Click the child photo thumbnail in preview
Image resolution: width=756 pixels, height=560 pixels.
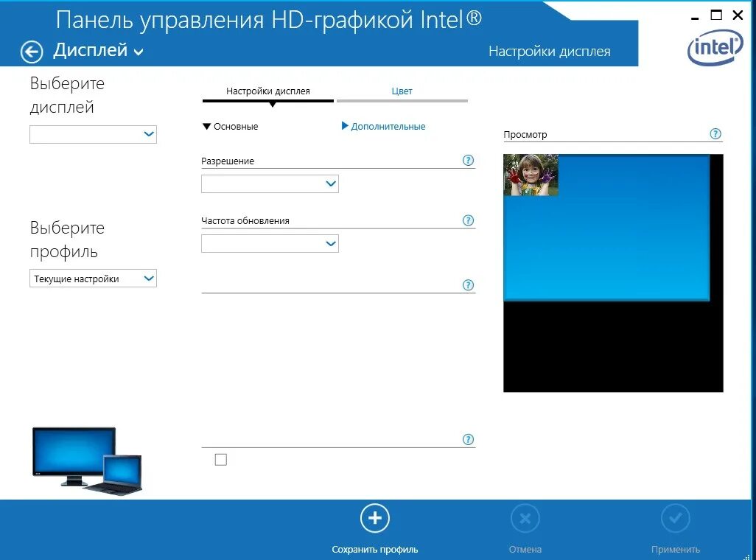[x=531, y=175]
